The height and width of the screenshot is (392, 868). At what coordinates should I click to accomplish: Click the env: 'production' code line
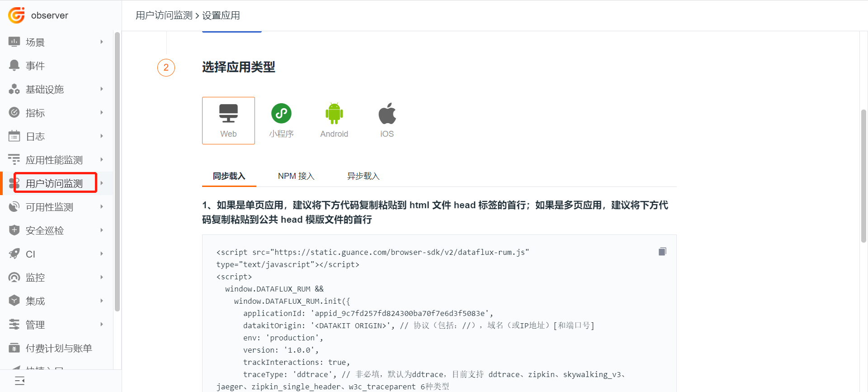(x=283, y=338)
